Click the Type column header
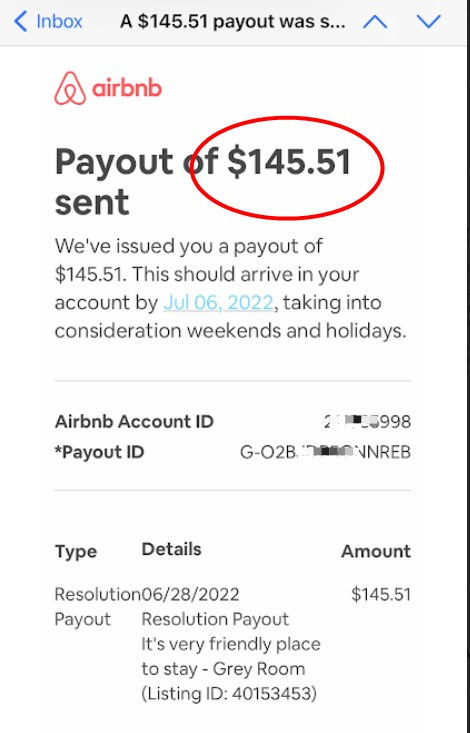 [x=76, y=552]
